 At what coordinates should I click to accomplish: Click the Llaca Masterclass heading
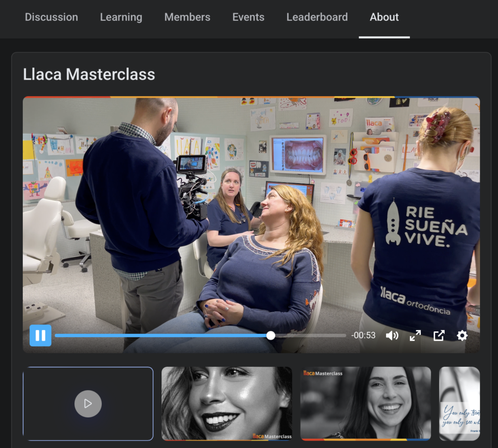tap(89, 74)
